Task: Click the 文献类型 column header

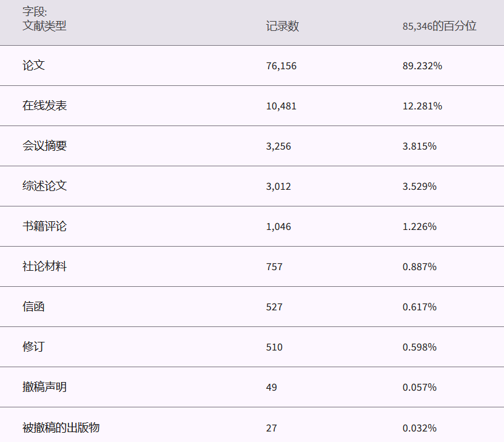Action: (x=44, y=26)
